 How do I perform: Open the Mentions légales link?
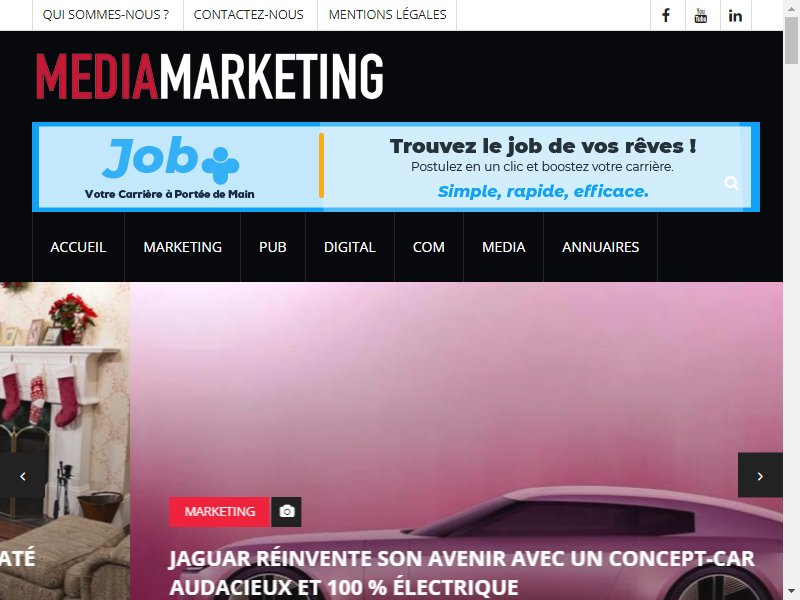click(x=387, y=15)
